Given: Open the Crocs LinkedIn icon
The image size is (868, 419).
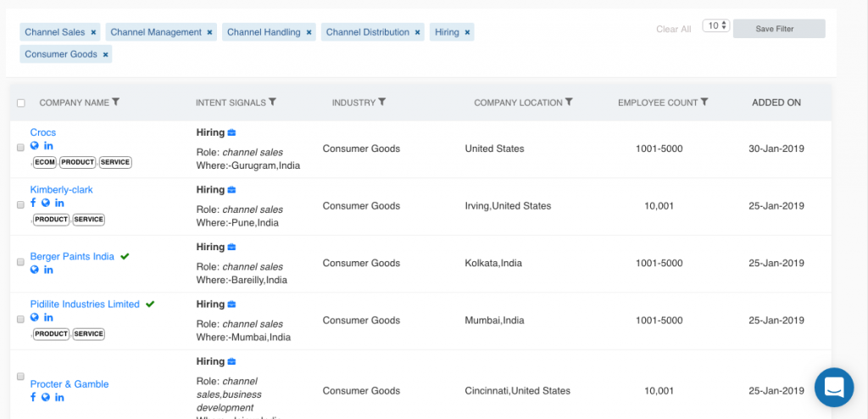Looking at the screenshot, I should point(48,146).
